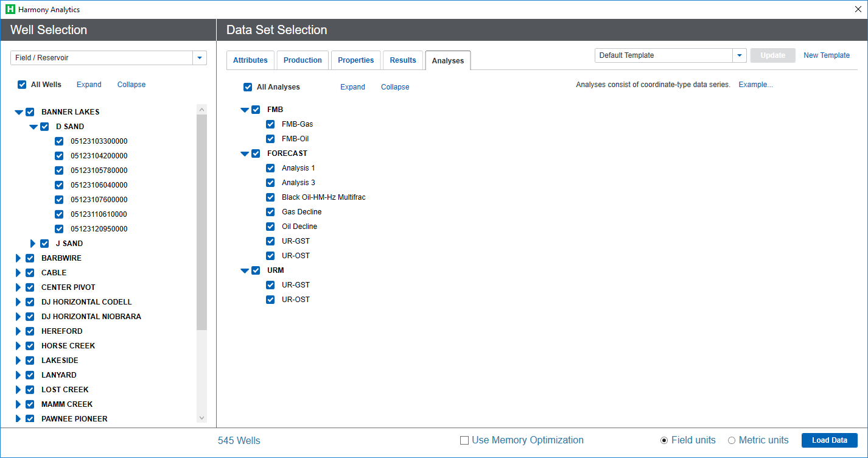This screenshot has height=458, width=868.
Task: Uncheck the FMB-Gas analysis checkbox
Action: [x=270, y=124]
